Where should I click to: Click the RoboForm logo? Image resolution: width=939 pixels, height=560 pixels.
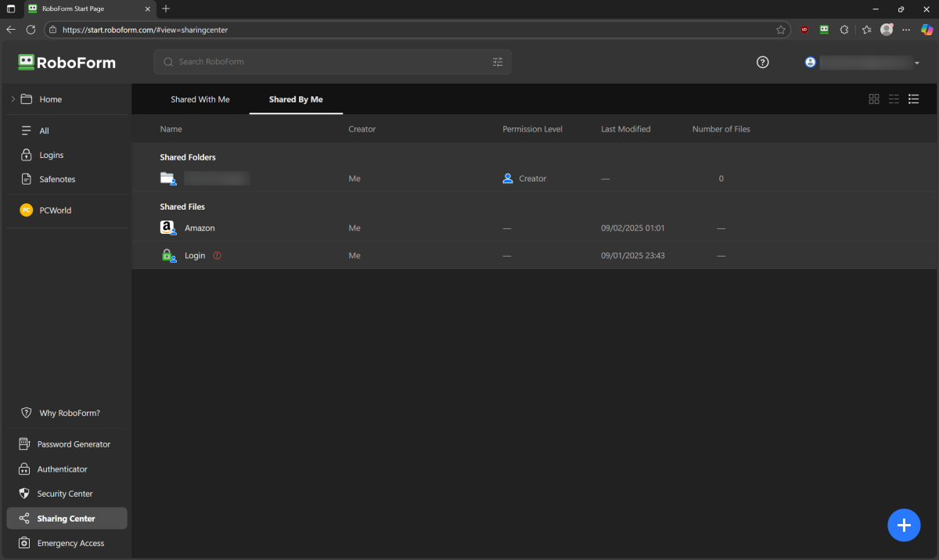(67, 63)
